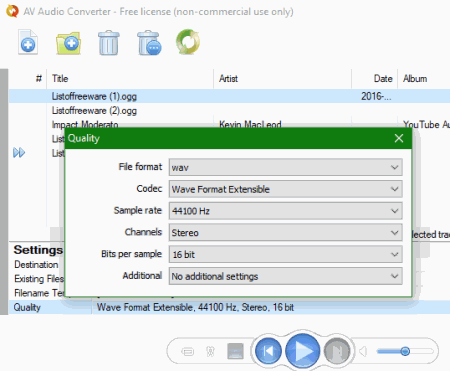450x371 pixels.
Task: Sort the list by Title column
Action: pos(130,79)
